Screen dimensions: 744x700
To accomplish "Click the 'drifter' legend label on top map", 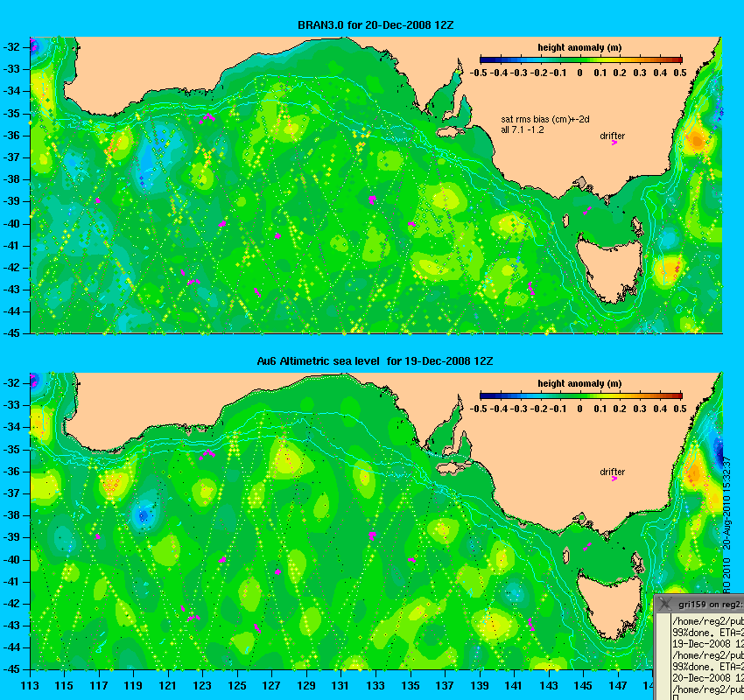I will tap(613, 136).
